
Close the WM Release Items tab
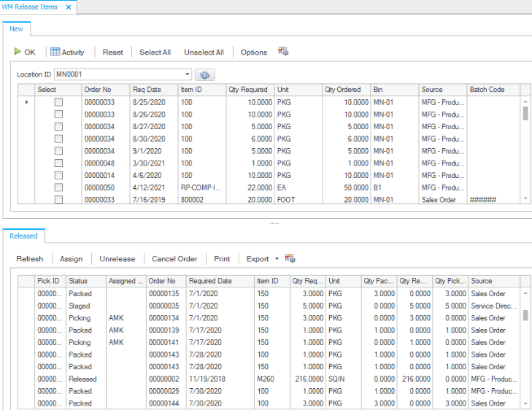pos(69,7)
